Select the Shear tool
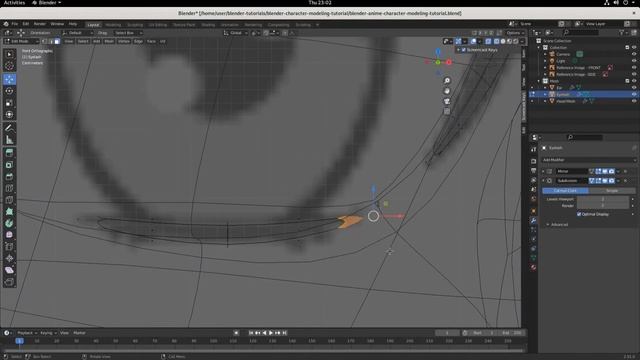The width and height of the screenshot is (640, 360). [9, 270]
